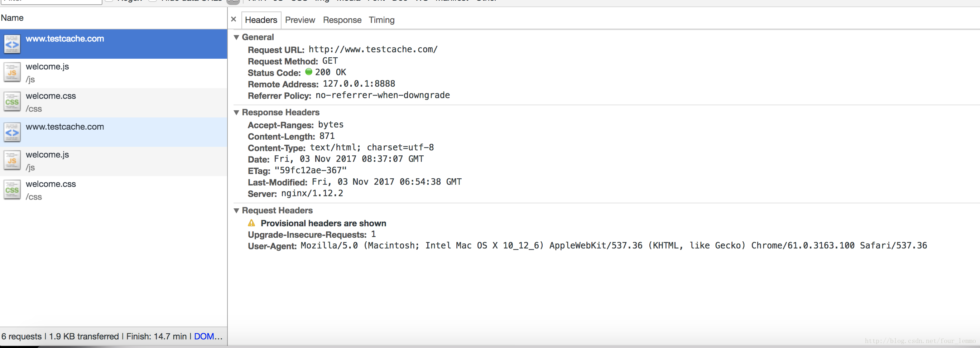980x348 pixels.
Task: Click the /js path under the first welcome.js
Action: (30, 79)
